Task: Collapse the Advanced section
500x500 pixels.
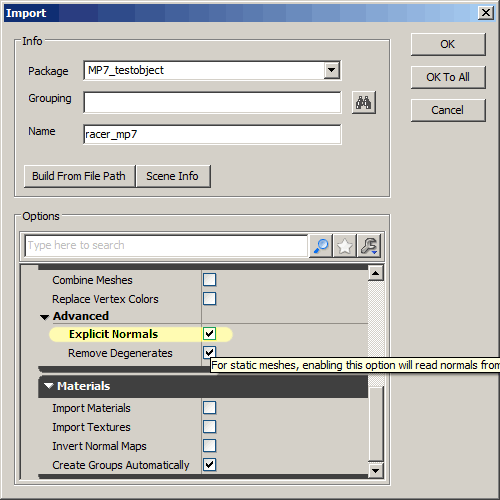Action: click(x=45, y=317)
